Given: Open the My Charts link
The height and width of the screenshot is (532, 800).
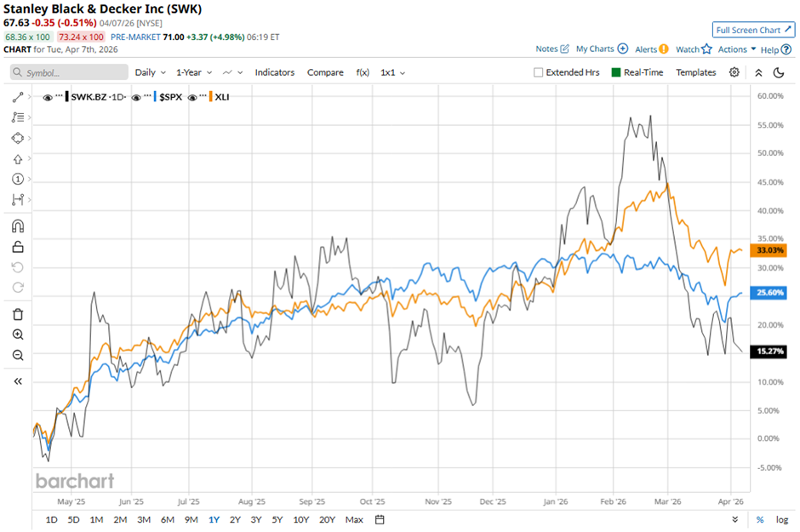Looking at the screenshot, I should click(595, 49).
